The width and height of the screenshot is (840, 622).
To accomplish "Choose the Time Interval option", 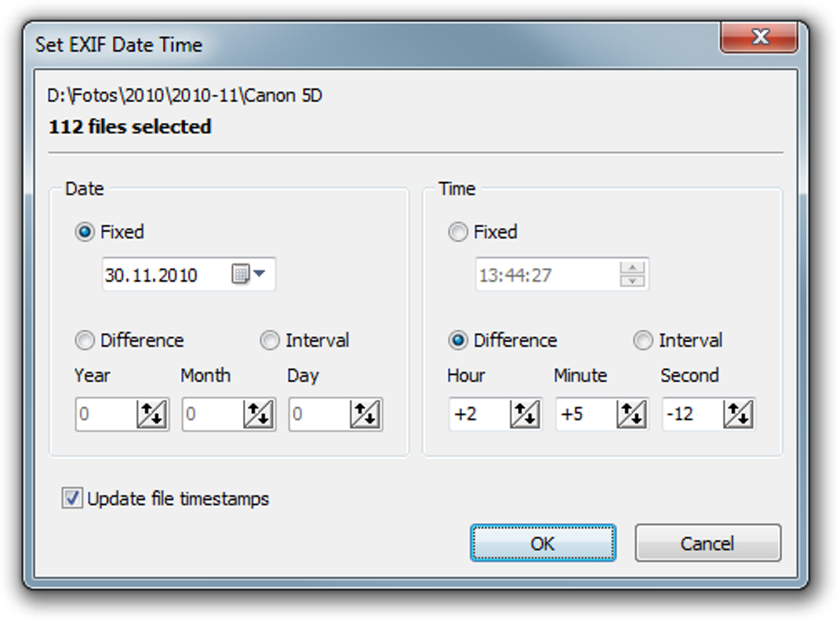I will tap(643, 340).
